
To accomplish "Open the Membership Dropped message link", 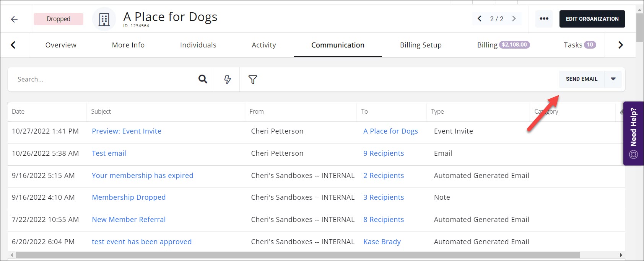I will (129, 197).
